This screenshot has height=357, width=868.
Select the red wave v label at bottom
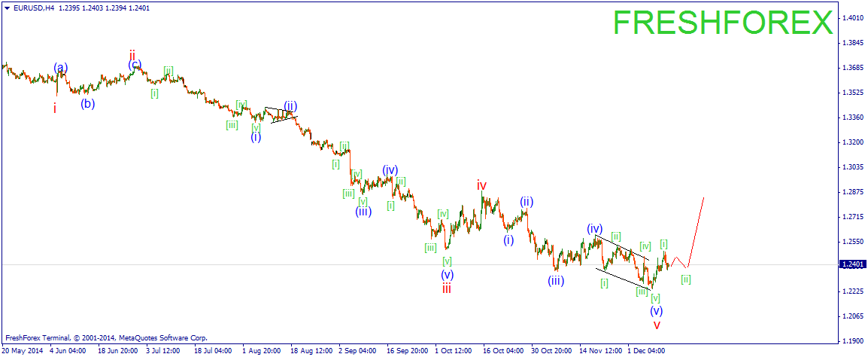(657, 325)
